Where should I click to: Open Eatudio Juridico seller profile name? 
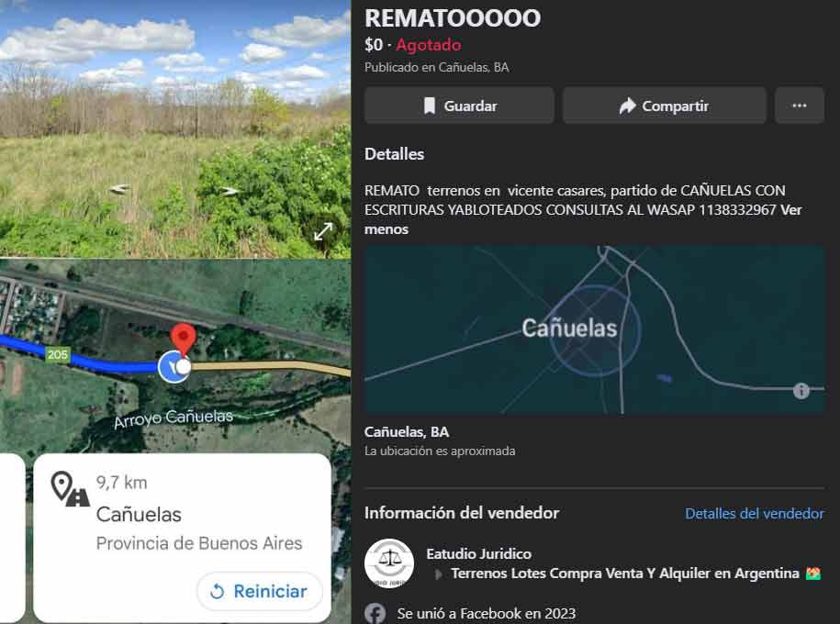click(478, 553)
